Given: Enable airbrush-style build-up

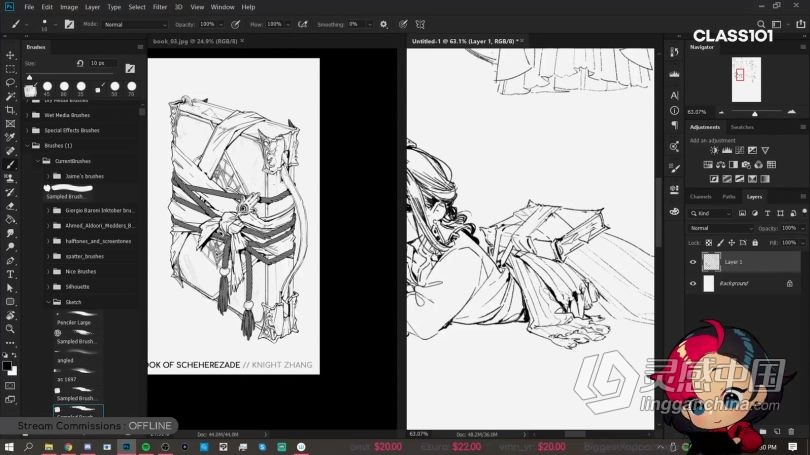Looking at the screenshot, I should (303, 24).
